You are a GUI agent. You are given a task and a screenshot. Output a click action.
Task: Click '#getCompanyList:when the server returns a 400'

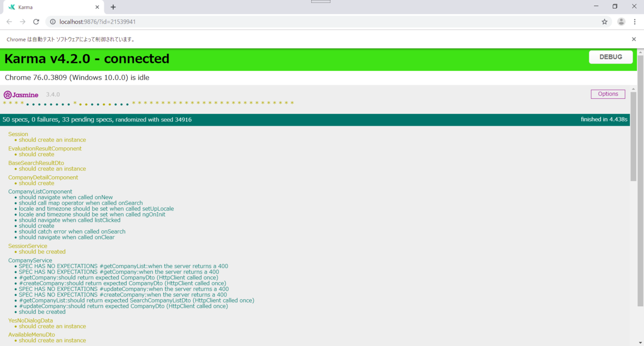point(124,266)
